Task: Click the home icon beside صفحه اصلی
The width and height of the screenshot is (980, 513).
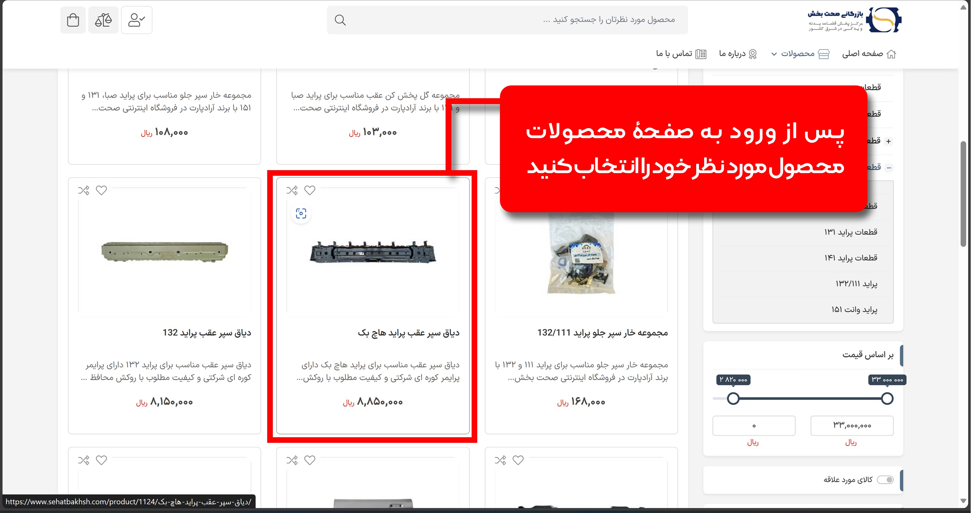Action: [891, 54]
